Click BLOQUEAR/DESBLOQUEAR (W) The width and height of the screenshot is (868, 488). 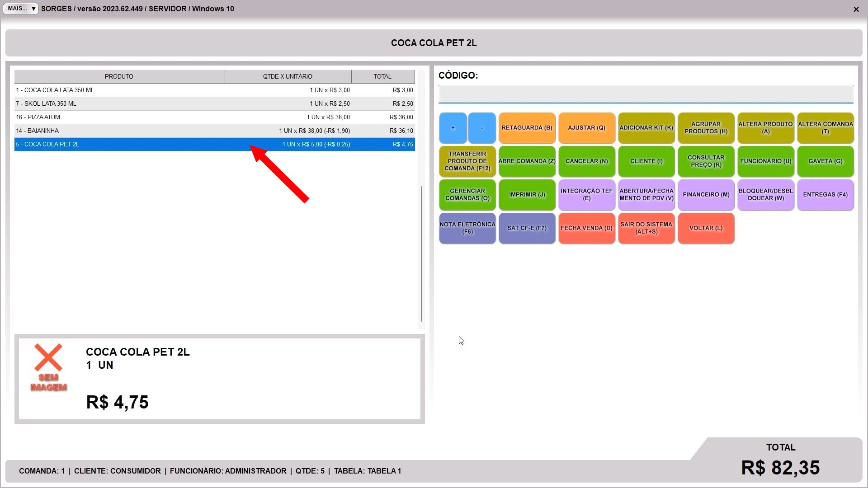click(765, 195)
